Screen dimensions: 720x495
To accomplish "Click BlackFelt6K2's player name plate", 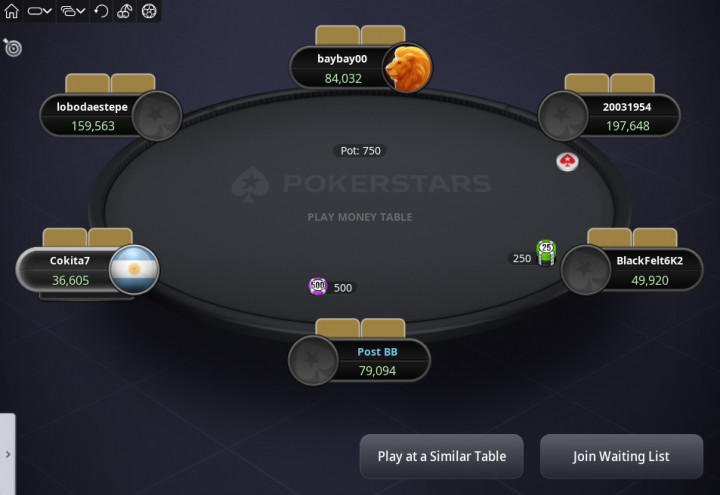I will (632, 270).
